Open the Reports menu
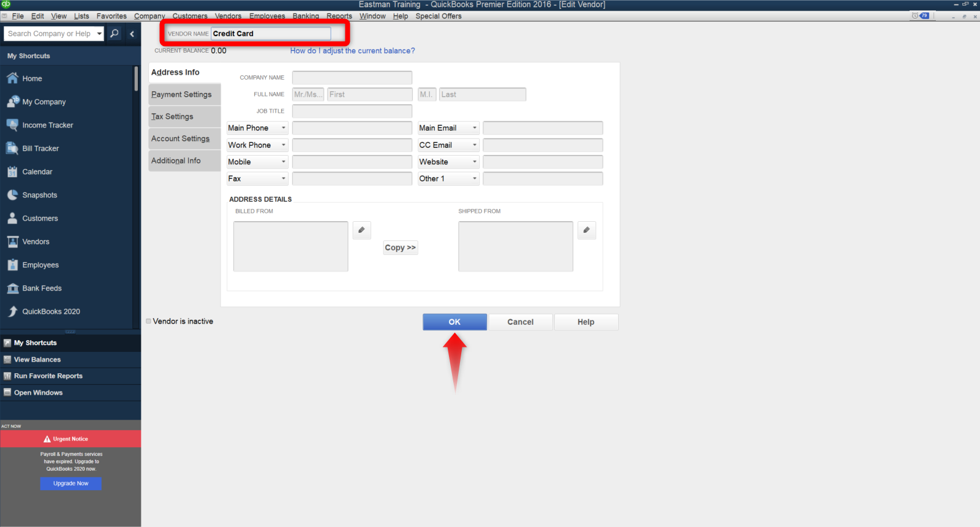 point(339,16)
